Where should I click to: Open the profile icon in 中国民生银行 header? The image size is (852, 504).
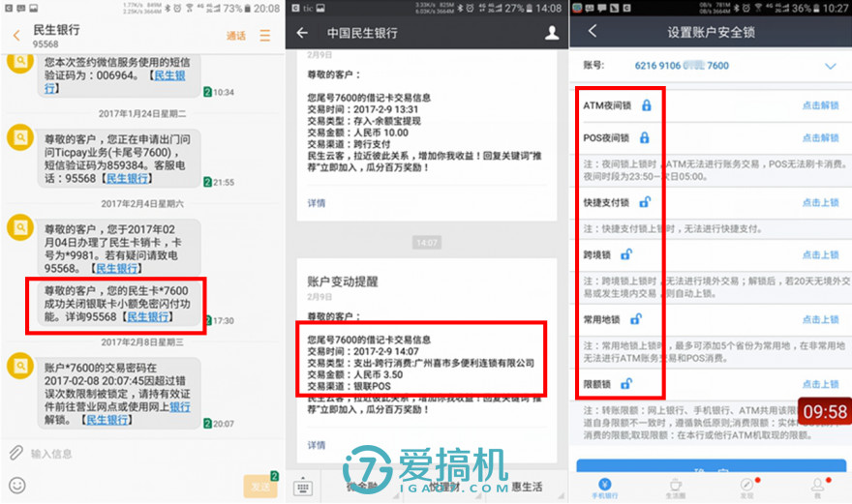pyautogui.click(x=552, y=33)
